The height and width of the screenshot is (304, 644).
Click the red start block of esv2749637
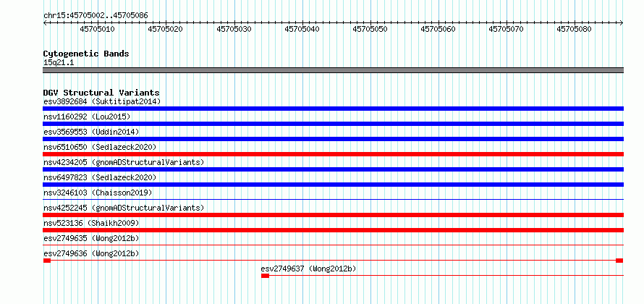265,276
